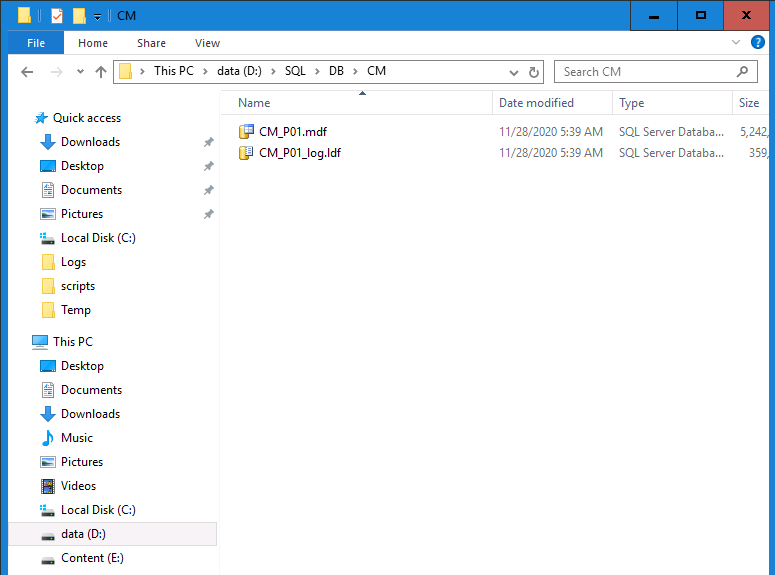The height and width of the screenshot is (575, 775).
Task: Click into the Search CM box
Action: coord(655,72)
